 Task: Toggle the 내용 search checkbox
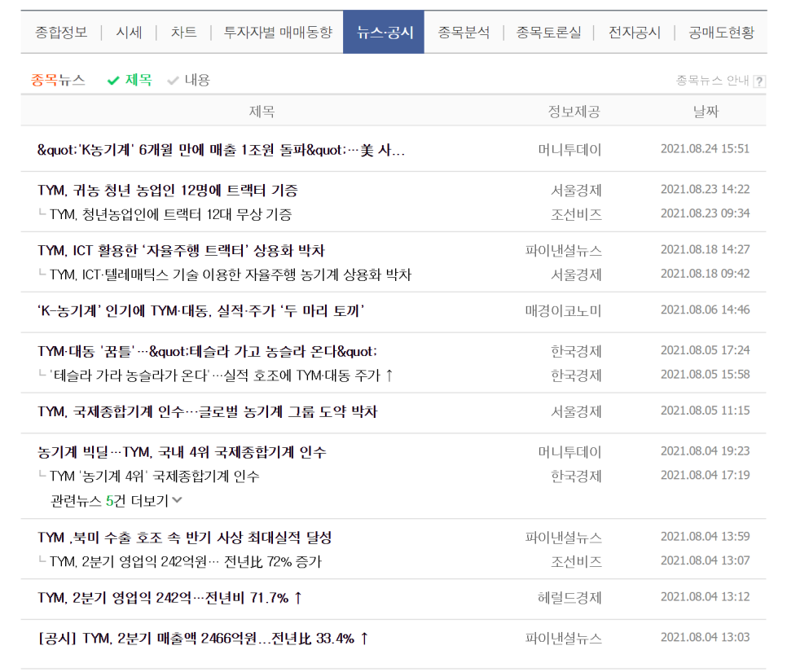tap(189, 80)
